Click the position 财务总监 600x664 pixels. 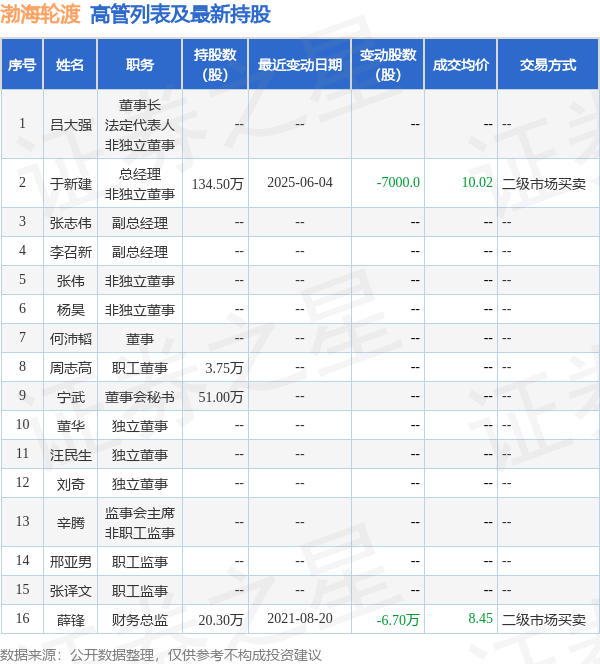pos(140,620)
